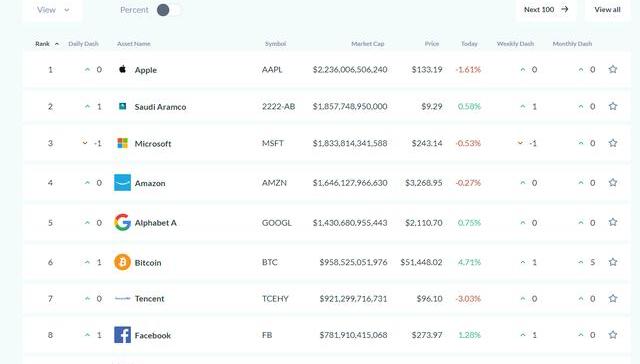The image size is (640, 364).
Task: Star the Bitcoin row as favorite
Action: (x=613, y=262)
